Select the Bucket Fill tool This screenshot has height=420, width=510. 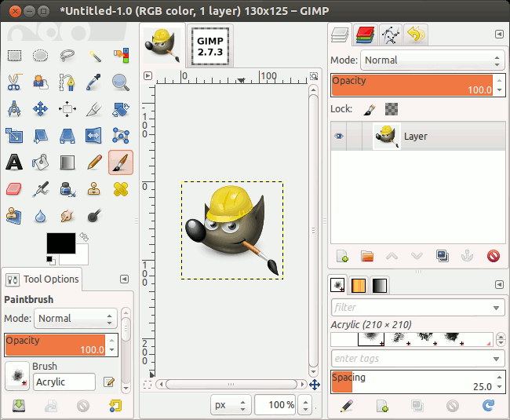pos(41,162)
